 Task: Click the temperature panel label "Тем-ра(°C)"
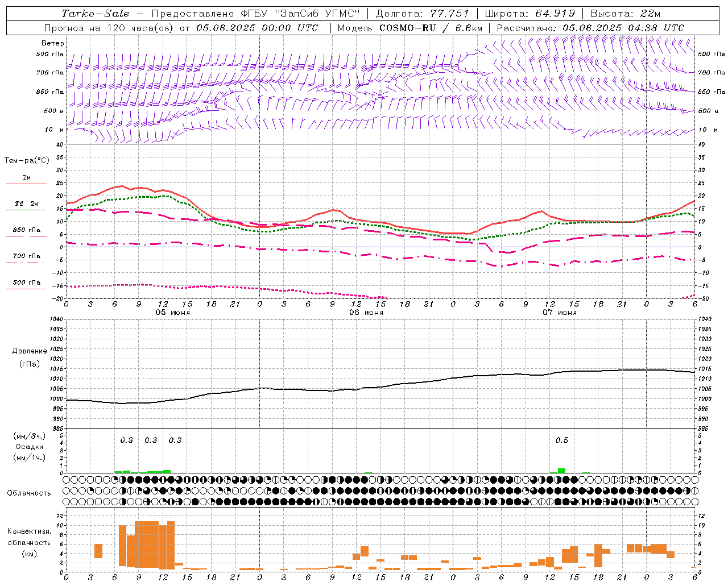tap(27, 161)
